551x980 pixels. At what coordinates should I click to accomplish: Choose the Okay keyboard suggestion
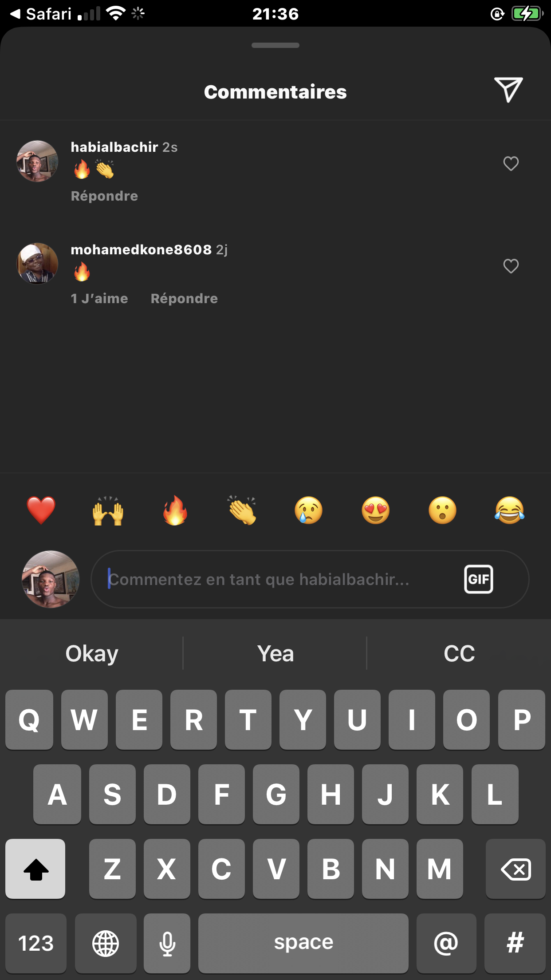click(x=92, y=653)
